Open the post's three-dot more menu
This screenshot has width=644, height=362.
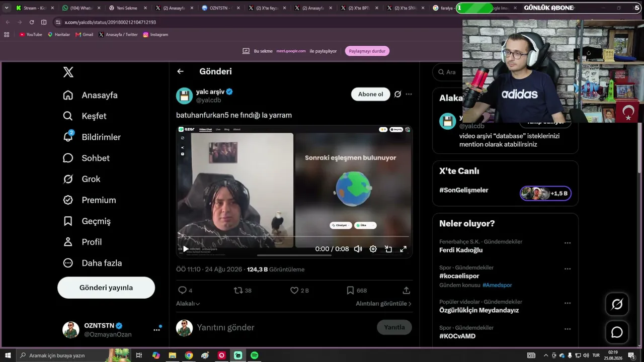409,94
